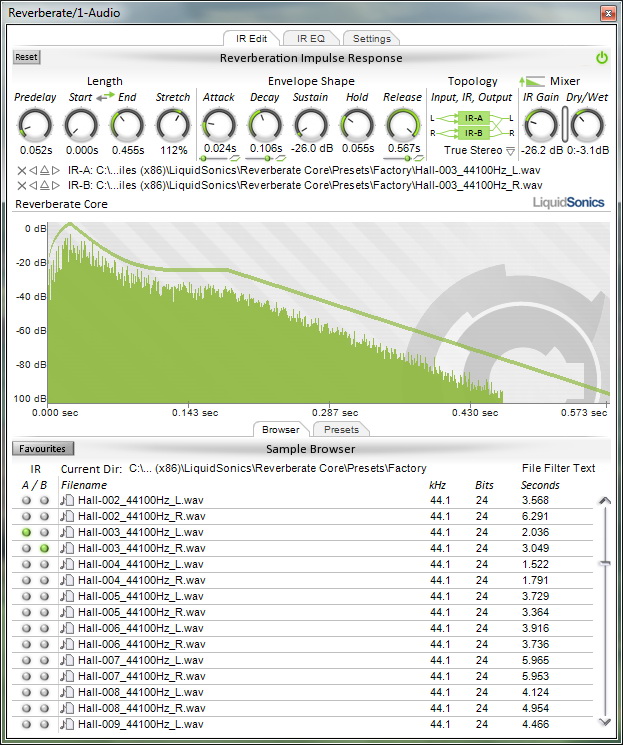Click the Reset button
The width and height of the screenshot is (623, 745).
[x=26, y=57]
